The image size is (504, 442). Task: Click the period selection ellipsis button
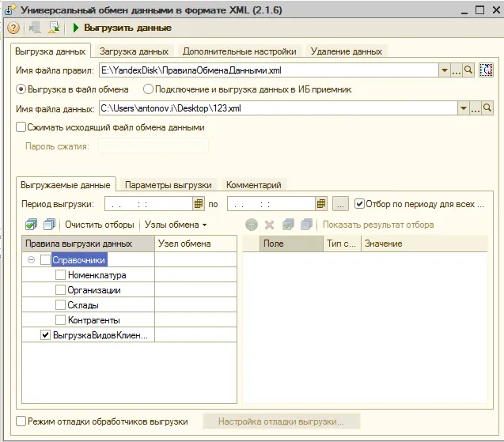pos(340,204)
